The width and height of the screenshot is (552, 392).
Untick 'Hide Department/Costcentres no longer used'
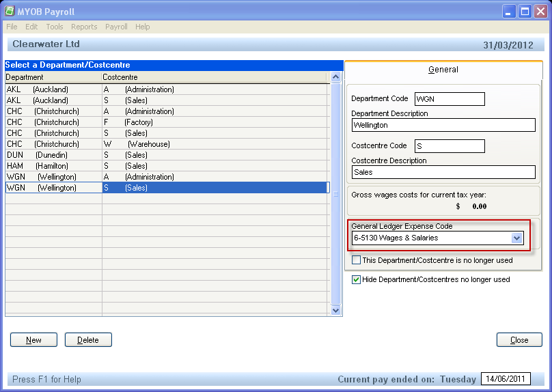pos(356,279)
